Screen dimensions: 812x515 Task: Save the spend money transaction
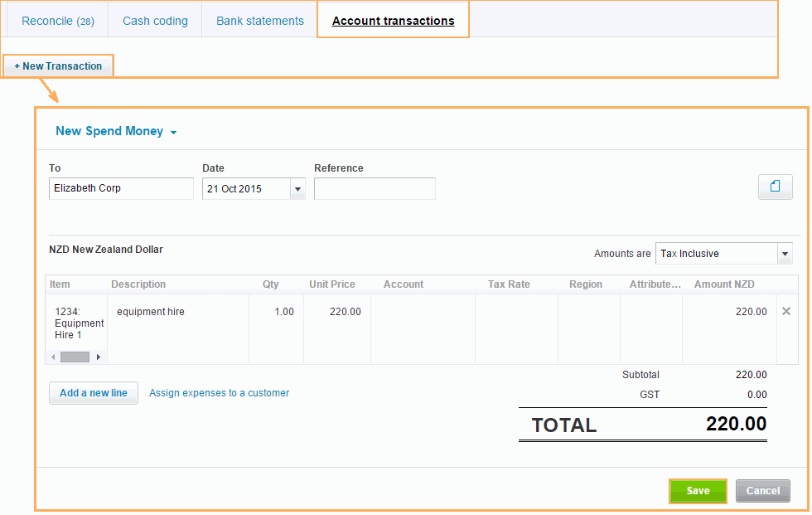tap(698, 491)
